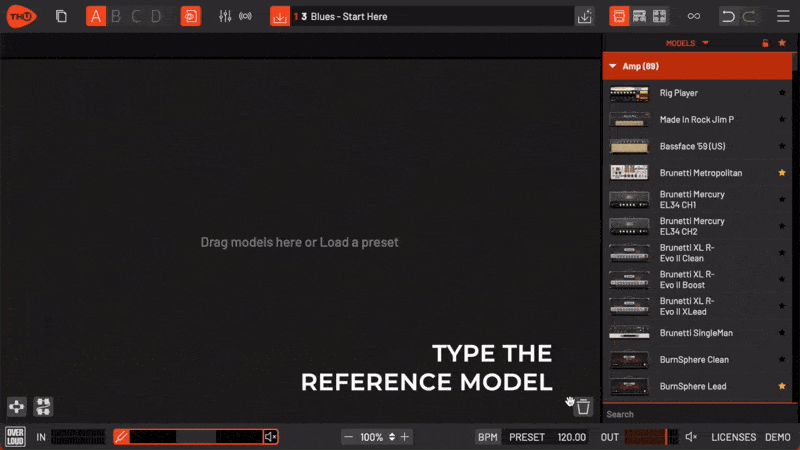Open the tuner icon in toolbar
Screen dimensions: 800x450
coord(190,17)
